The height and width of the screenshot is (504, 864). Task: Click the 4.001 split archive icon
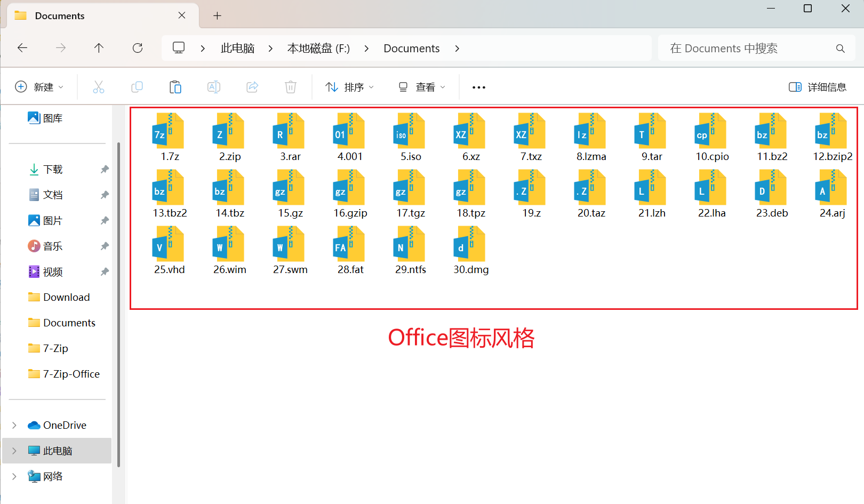point(349,131)
